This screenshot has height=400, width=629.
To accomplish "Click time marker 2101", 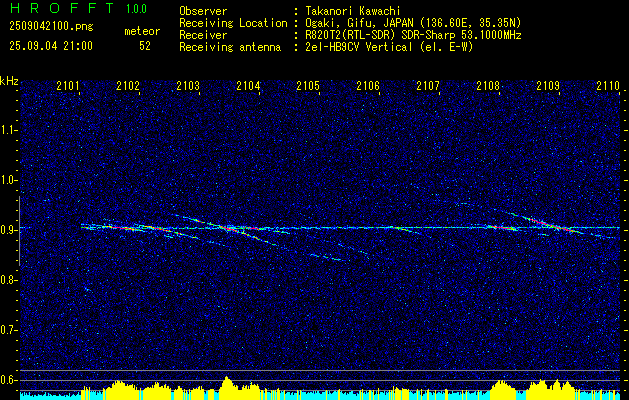I will [68, 86].
